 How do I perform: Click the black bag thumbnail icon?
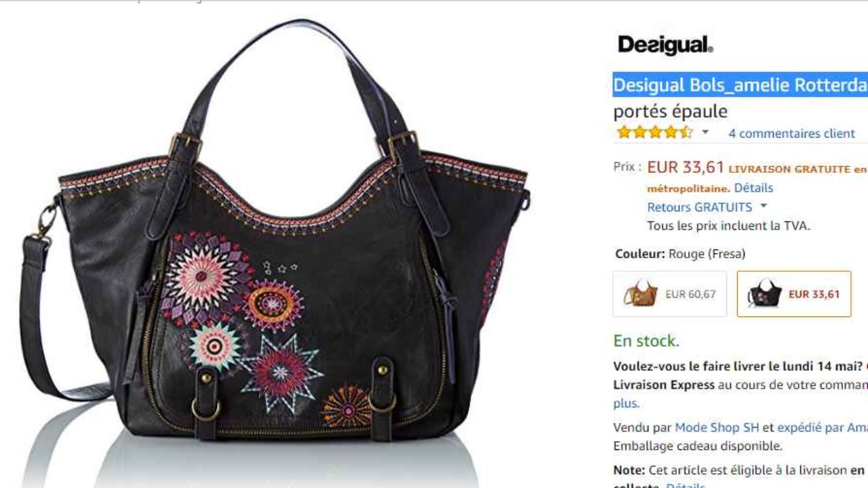point(764,294)
